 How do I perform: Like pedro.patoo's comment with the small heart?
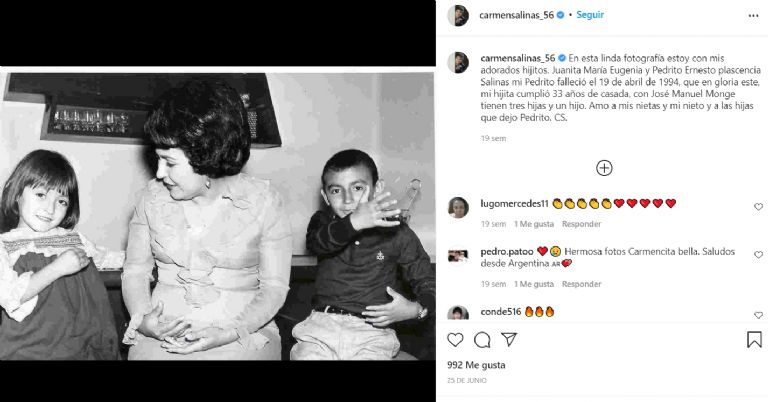[758, 255]
